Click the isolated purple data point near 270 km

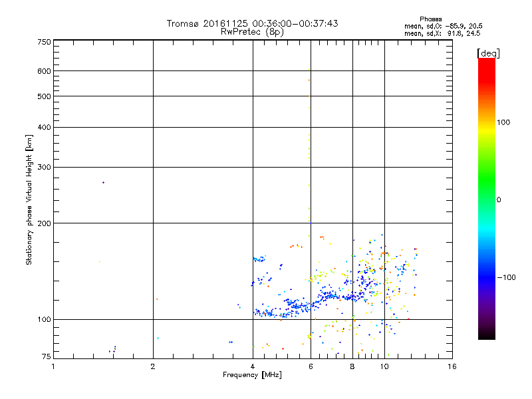[x=104, y=182]
